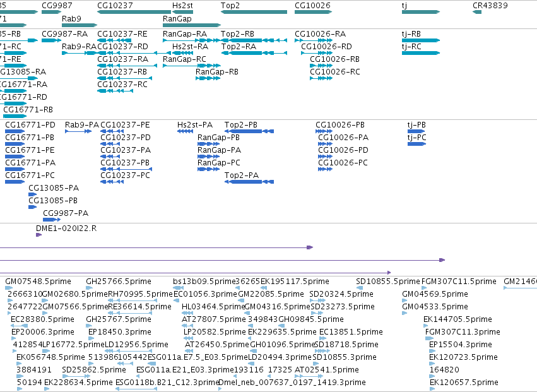Click the Rab9 gene label
The width and height of the screenshot is (537, 392).
(x=71, y=18)
